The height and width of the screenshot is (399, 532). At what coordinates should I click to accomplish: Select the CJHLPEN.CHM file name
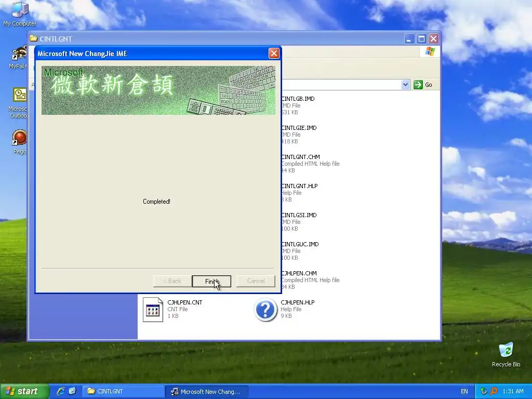tap(299, 273)
